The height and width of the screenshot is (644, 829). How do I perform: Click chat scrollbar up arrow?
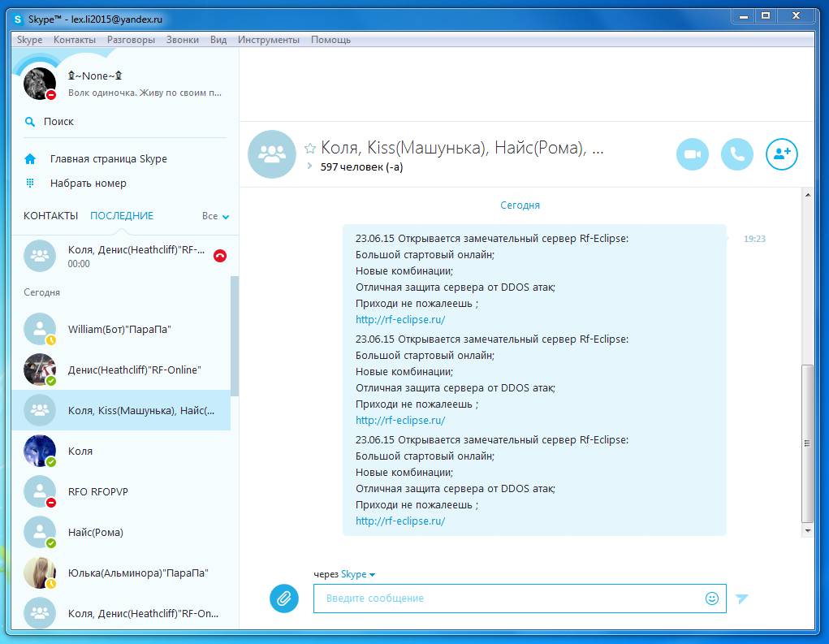[x=807, y=195]
